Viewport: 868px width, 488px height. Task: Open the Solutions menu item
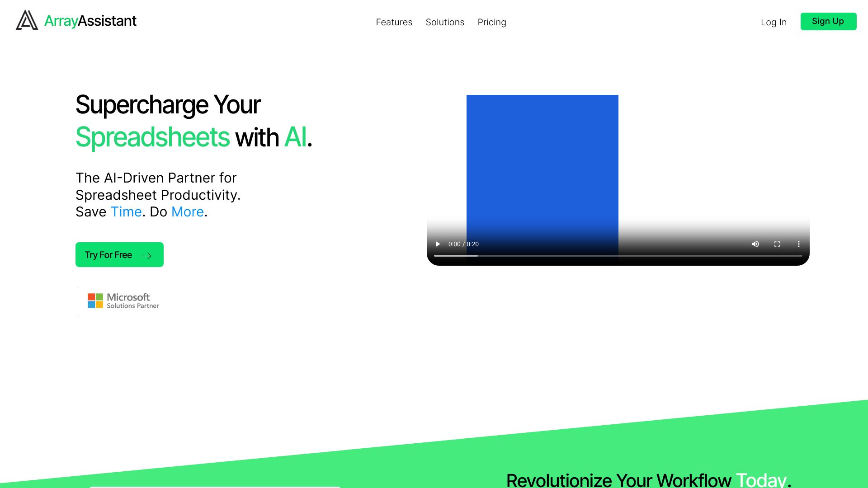[445, 22]
